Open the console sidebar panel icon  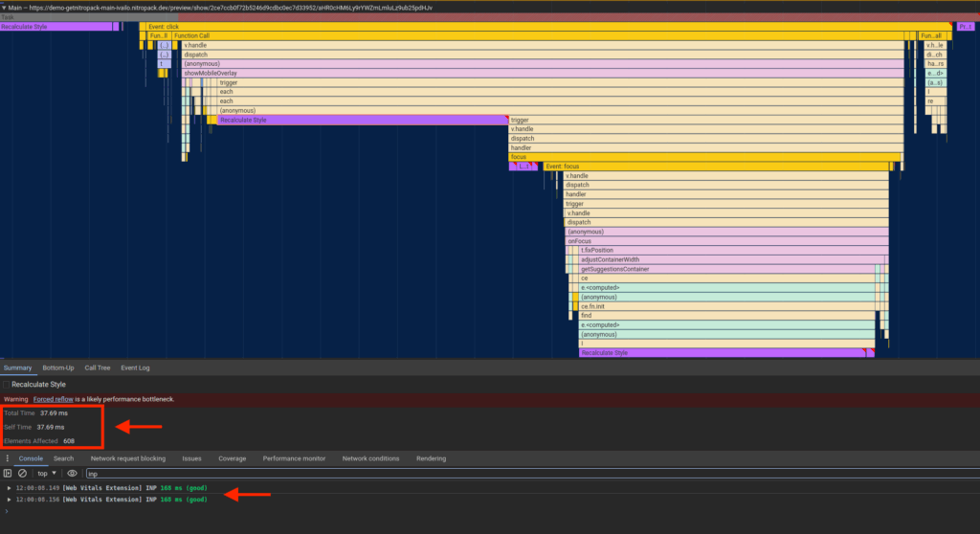pos(8,473)
